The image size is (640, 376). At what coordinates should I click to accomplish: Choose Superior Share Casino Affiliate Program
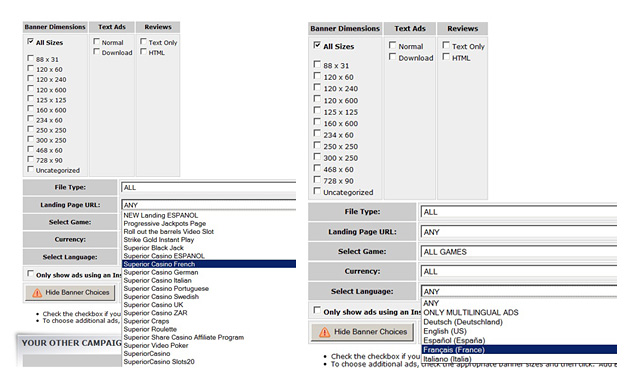click(209, 338)
